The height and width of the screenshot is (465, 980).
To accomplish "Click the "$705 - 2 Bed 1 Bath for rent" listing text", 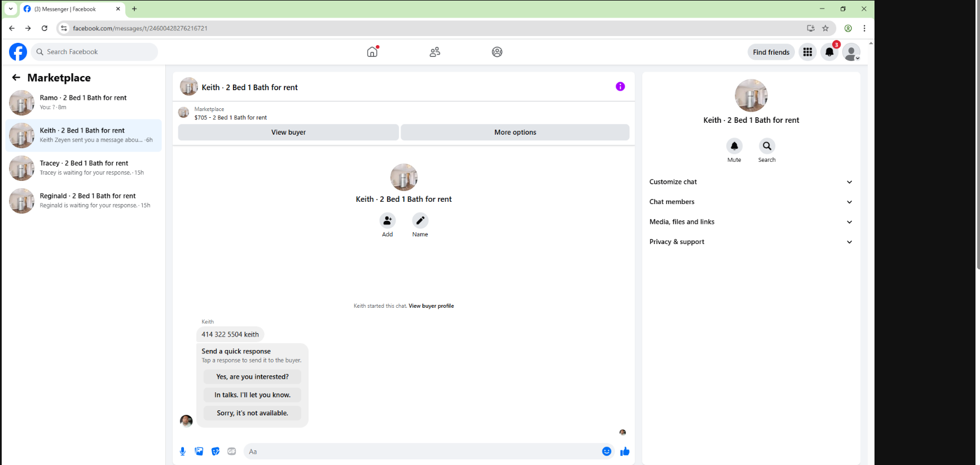I will (231, 118).
